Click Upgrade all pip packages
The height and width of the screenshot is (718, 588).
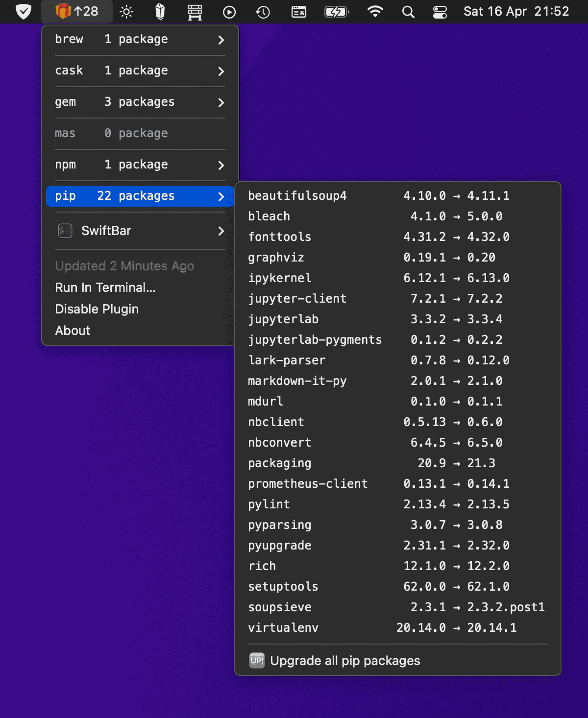345,660
